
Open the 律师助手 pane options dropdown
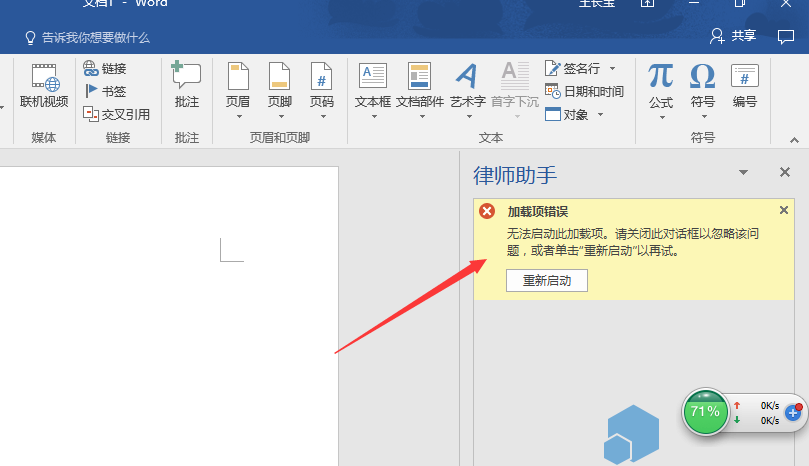(x=743, y=172)
